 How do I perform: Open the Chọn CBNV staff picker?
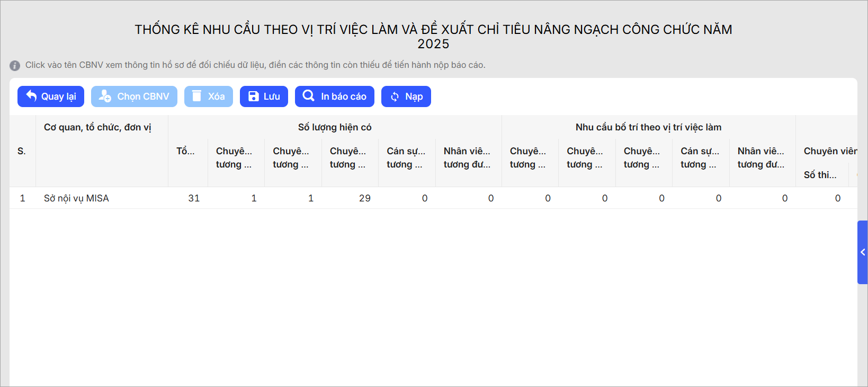[134, 96]
